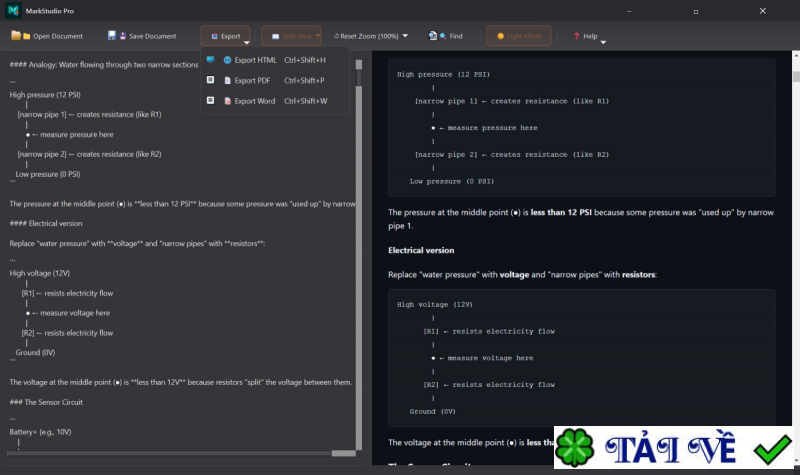800x475 pixels.
Task: Click the file icon beside Export Word
Action: [227, 101]
